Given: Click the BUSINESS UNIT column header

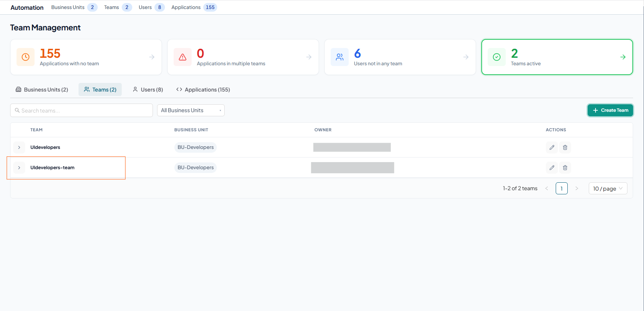Looking at the screenshot, I should coord(191,130).
